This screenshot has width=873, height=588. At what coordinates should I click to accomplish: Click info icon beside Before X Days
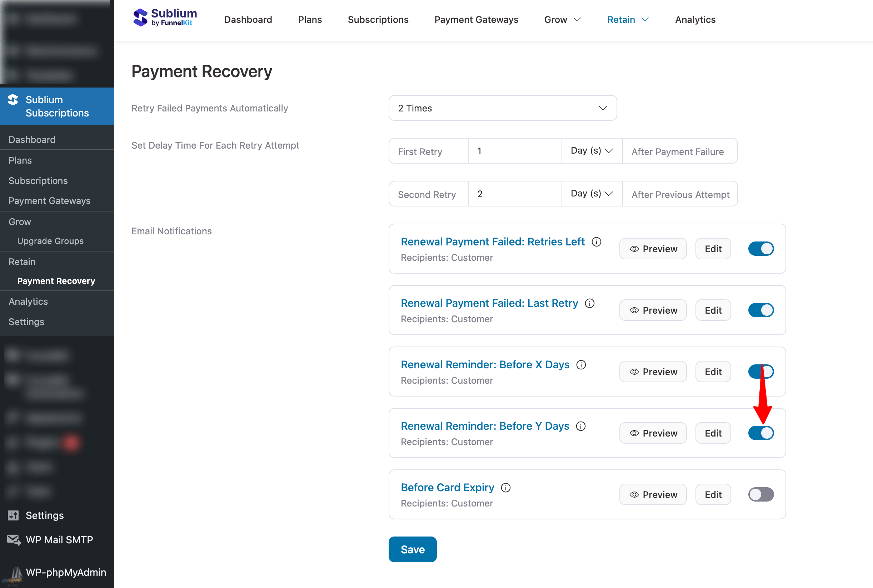point(581,365)
